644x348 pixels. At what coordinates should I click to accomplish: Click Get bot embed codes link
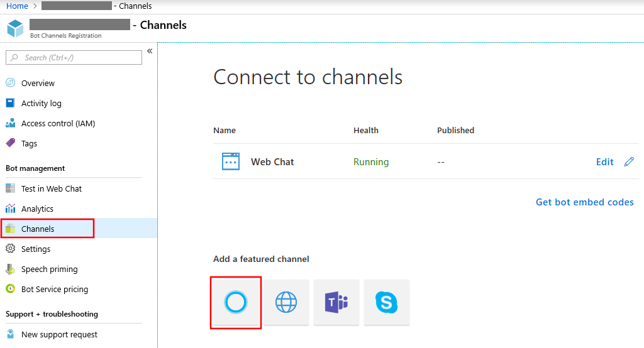(x=585, y=202)
